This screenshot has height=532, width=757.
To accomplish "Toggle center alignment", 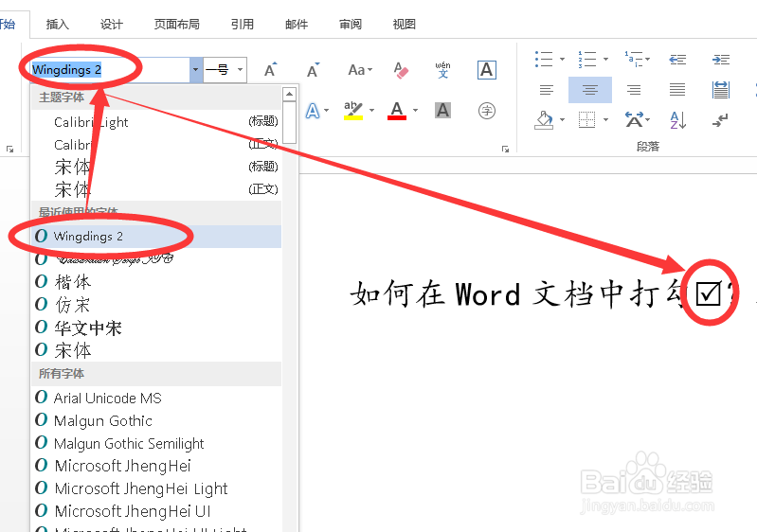I will click(x=590, y=90).
